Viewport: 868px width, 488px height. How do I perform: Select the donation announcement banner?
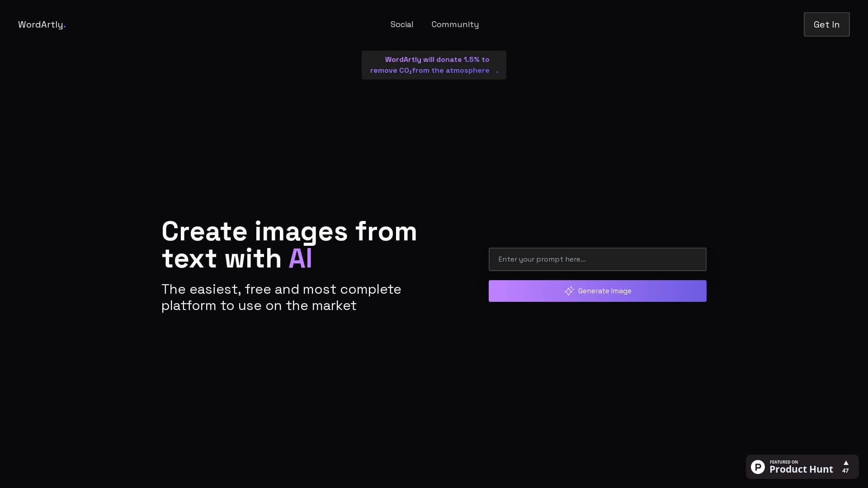click(434, 65)
